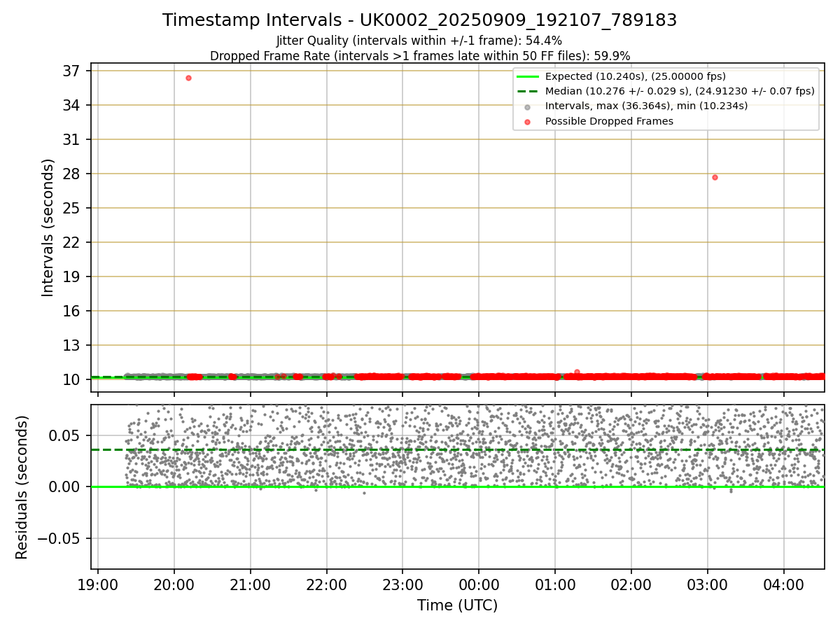Viewport: 840px width, 630px height.
Task: Click the 'Possible Dropped Frames' legend entry
Action: tap(609, 121)
